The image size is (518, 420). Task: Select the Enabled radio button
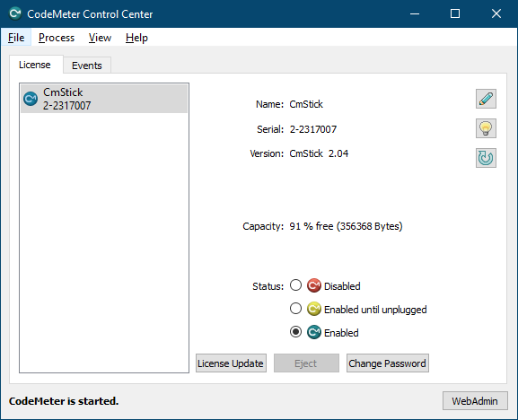tap(295, 332)
